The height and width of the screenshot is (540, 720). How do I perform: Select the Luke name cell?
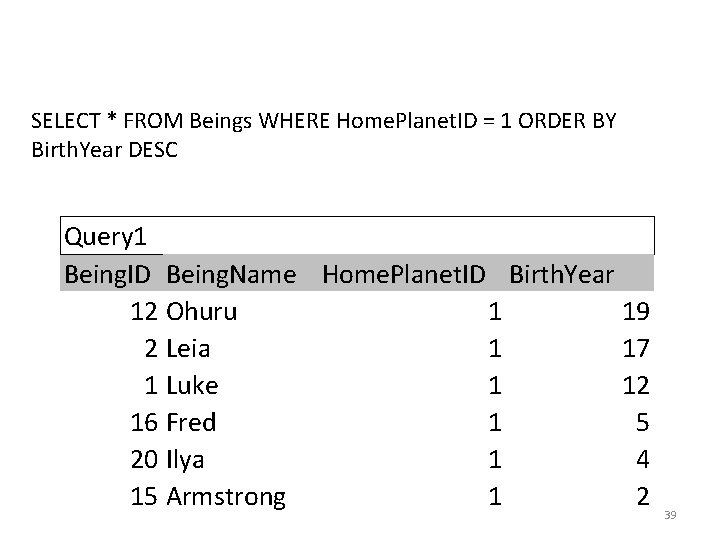[x=192, y=385]
